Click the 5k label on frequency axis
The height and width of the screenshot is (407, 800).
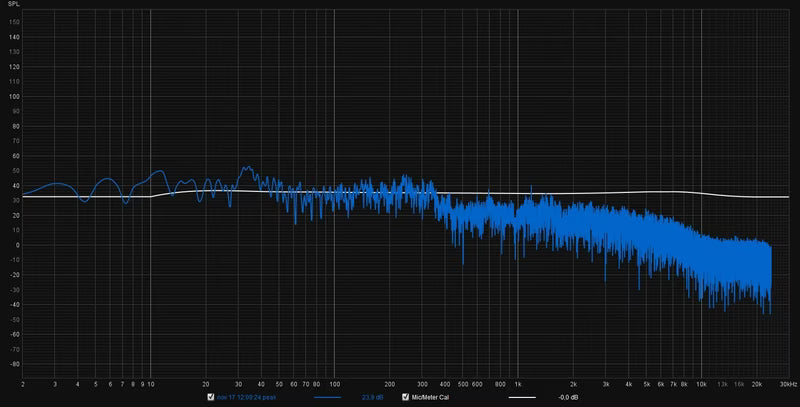[646, 382]
